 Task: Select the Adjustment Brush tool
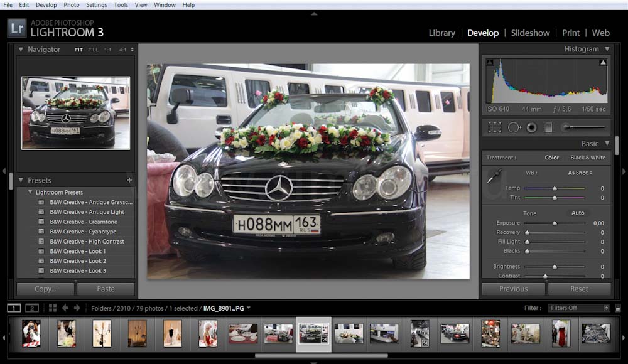[583, 127]
